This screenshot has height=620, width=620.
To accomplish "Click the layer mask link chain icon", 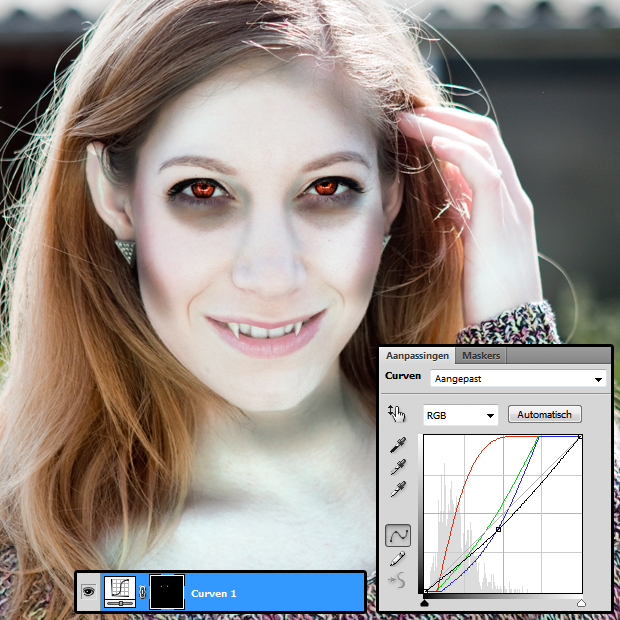I will pos(142,592).
